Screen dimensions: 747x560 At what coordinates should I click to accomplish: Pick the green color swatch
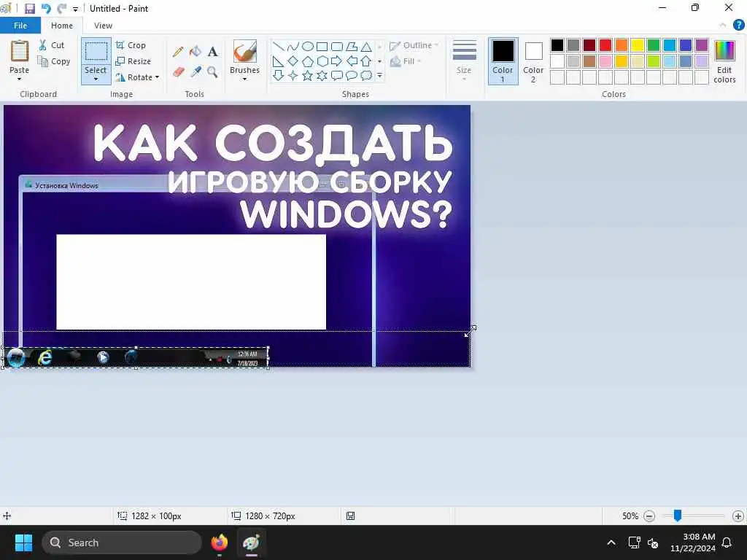coord(654,45)
